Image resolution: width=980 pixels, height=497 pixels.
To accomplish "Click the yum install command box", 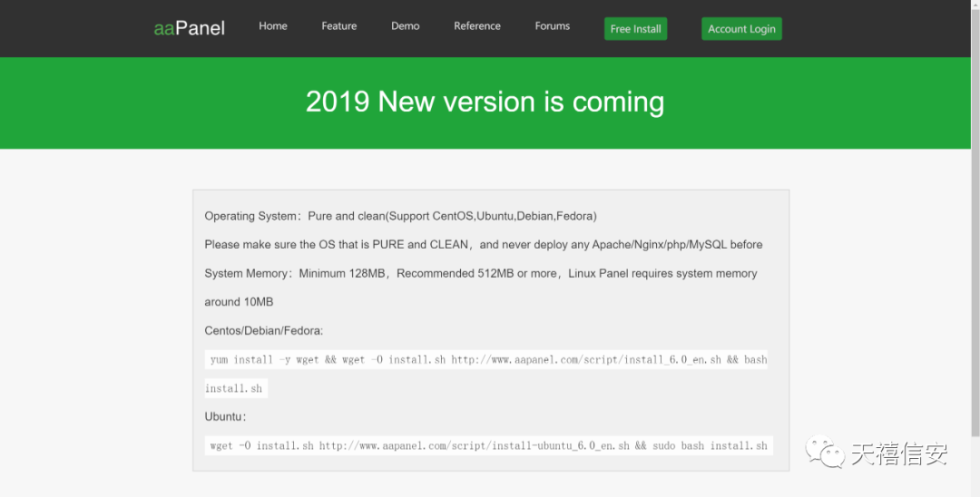I will pos(486,360).
